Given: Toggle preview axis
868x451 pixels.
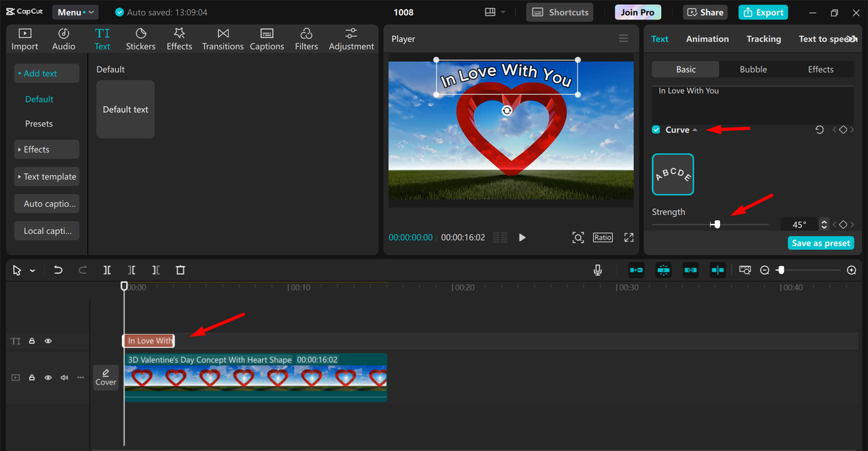Looking at the screenshot, I should pyautogui.click(x=717, y=270).
